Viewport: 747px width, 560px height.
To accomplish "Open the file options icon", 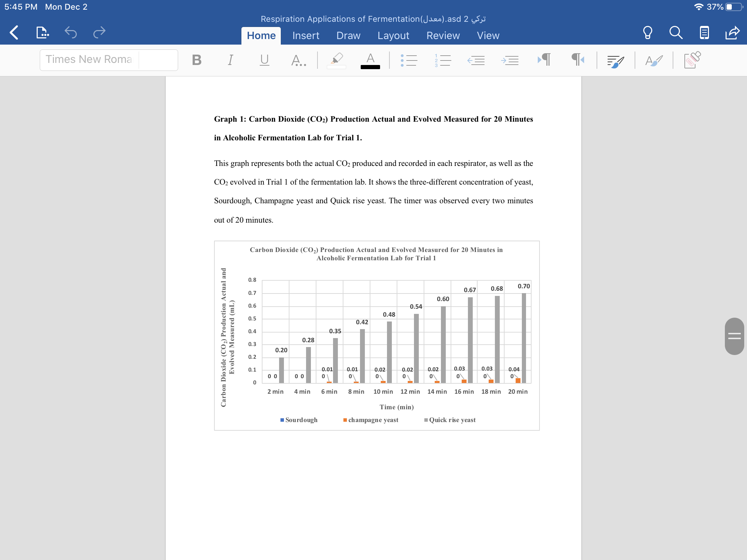I will coord(42,33).
